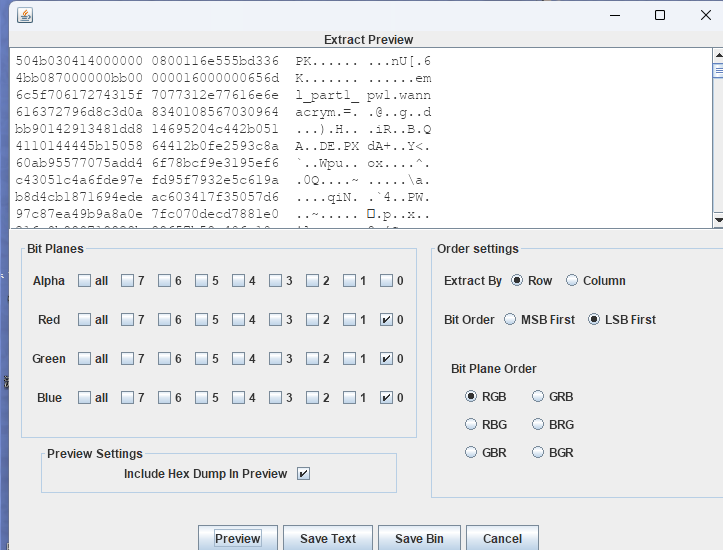Select RBG bit plane order
The width and height of the screenshot is (723, 550).
click(472, 425)
